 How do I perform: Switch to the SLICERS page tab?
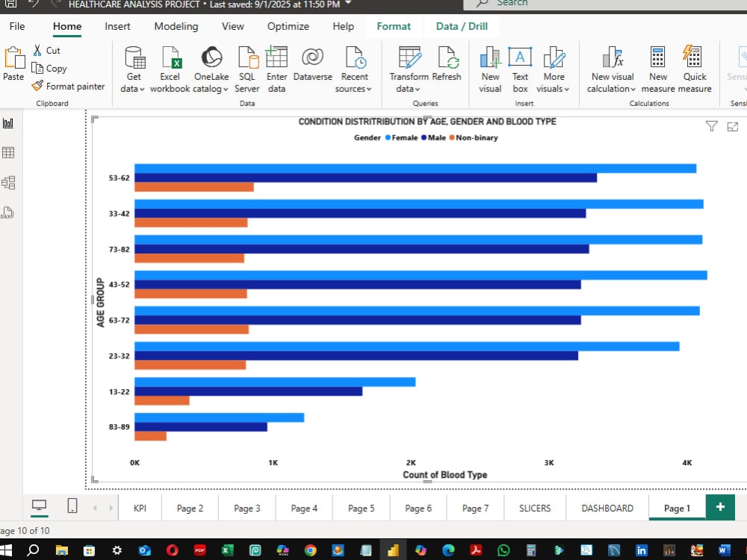click(x=535, y=508)
